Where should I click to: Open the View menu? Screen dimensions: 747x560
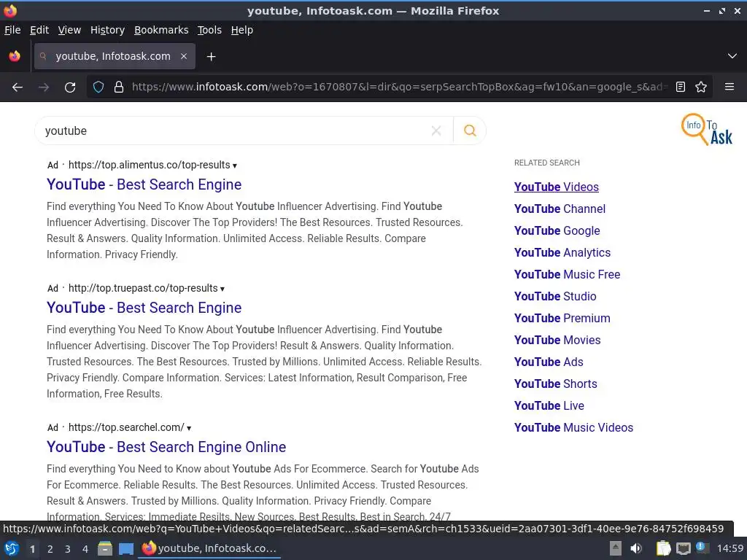pyautogui.click(x=69, y=30)
